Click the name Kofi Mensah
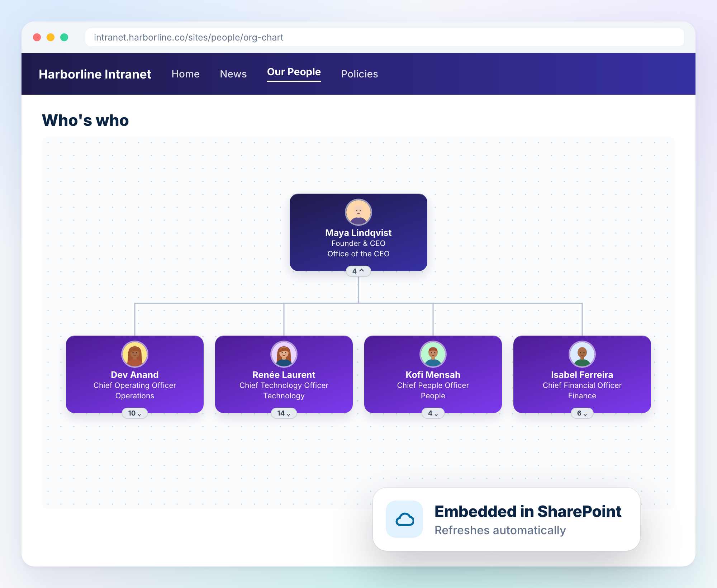The width and height of the screenshot is (717, 588). [x=433, y=375]
